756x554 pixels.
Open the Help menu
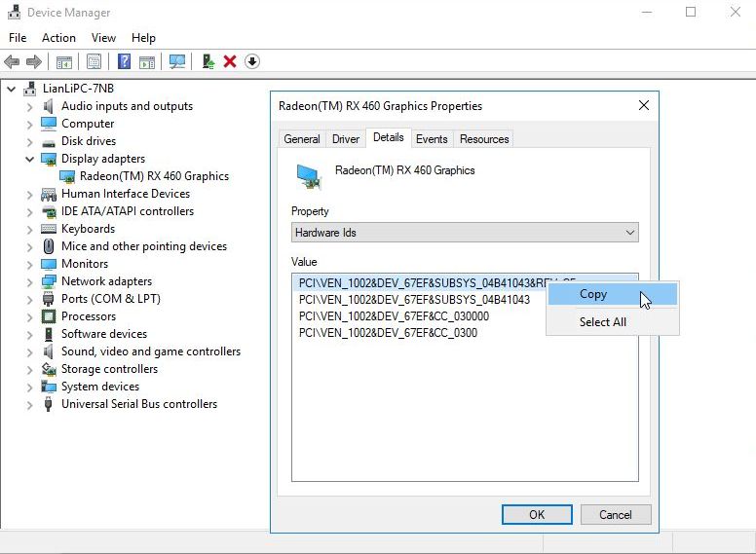[x=143, y=38]
